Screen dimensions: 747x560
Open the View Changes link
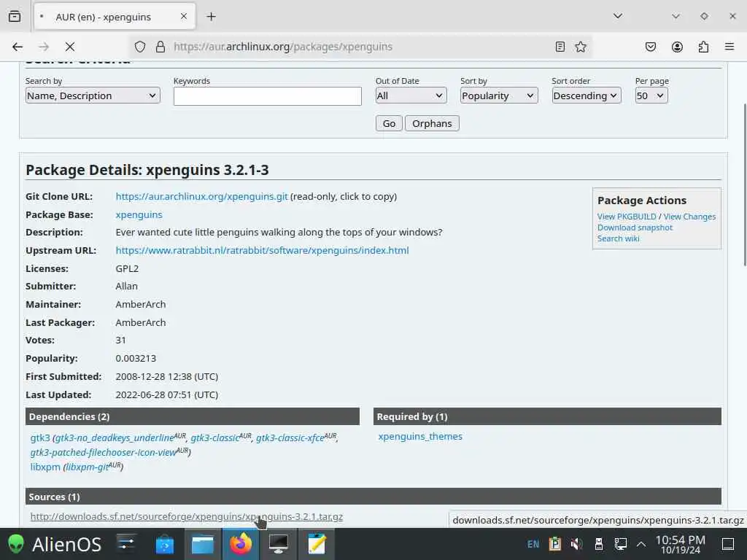tap(689, 217)
